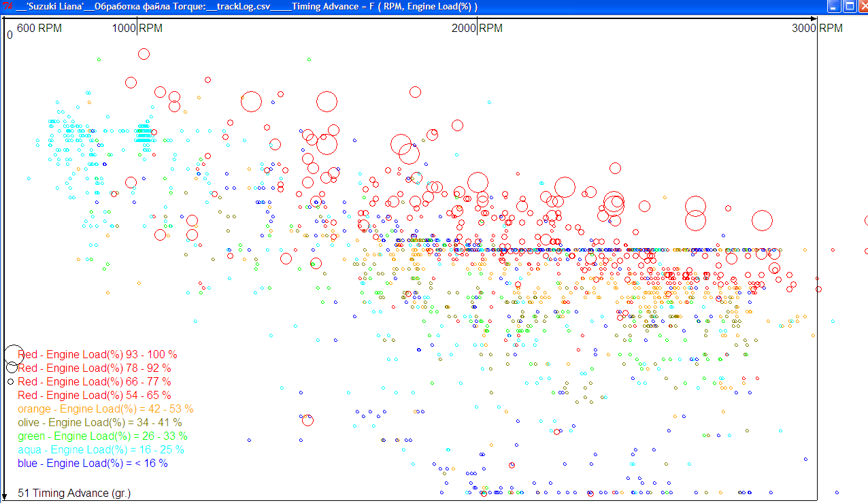This screenshot has height=503, width=868.
Task: Click the arrowhead at the RPM axis end
Action: [x=814, y=18]
